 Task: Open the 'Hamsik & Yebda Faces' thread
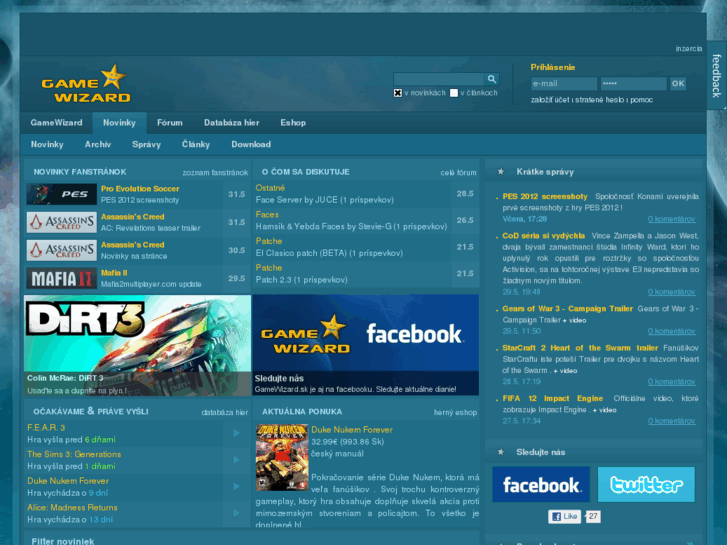coord(351,226)
